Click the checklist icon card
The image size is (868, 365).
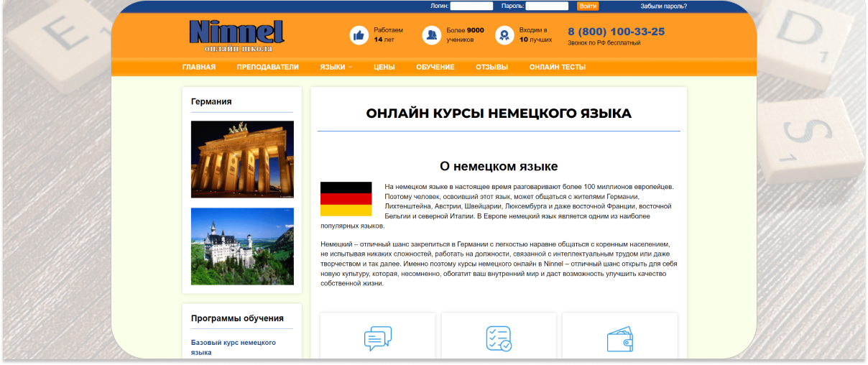pyautogui.click(x=499, y=338)
